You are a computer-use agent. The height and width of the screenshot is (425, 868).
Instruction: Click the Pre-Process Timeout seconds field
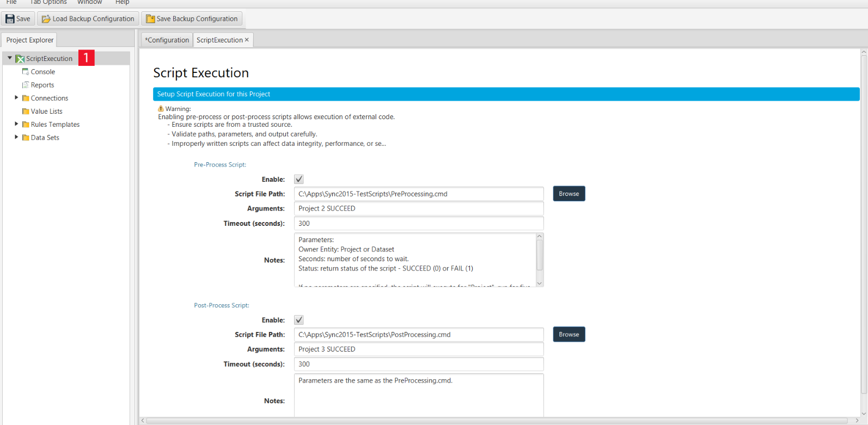pos(419,224)
